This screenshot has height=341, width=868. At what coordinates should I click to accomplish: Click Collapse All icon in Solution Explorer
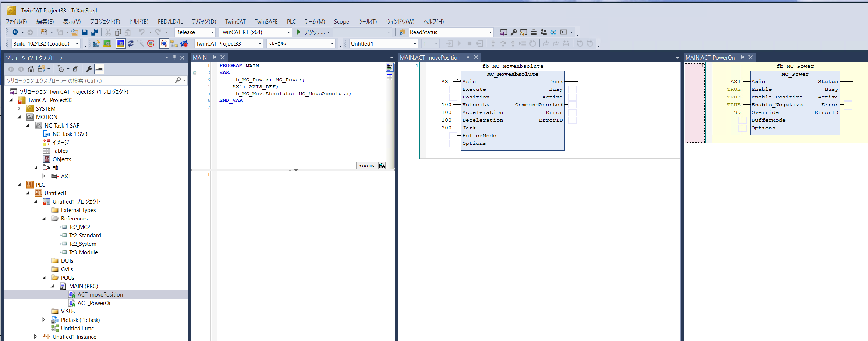[75, 69]
